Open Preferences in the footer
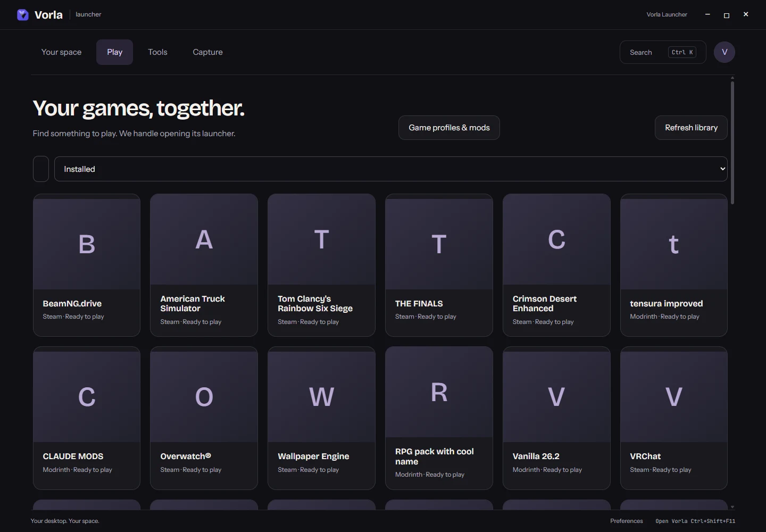The image size is (766, 532). click(x=626, y=521)
